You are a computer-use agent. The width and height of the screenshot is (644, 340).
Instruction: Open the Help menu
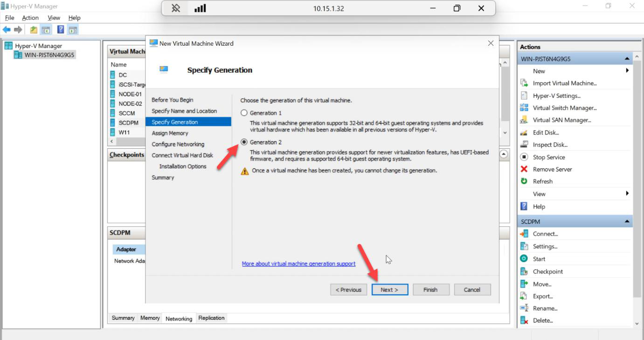(x=74, y=18)
